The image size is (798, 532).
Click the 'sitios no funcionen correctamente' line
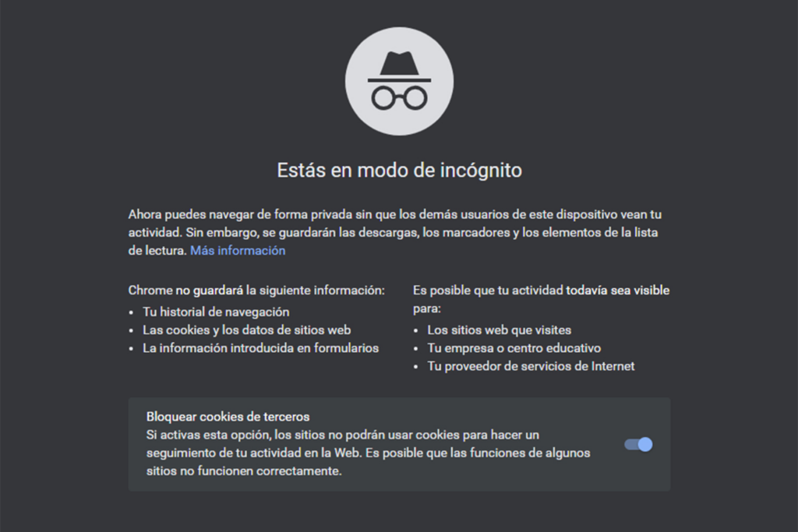[x=244, y=471]
